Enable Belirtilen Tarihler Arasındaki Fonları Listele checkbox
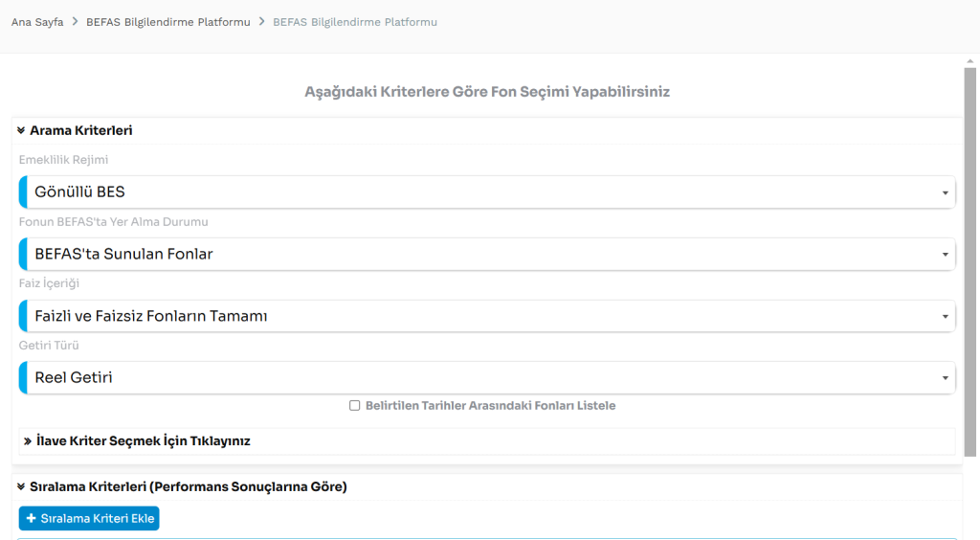The width and height of the screenshot is (980, 540). [355, 406]
